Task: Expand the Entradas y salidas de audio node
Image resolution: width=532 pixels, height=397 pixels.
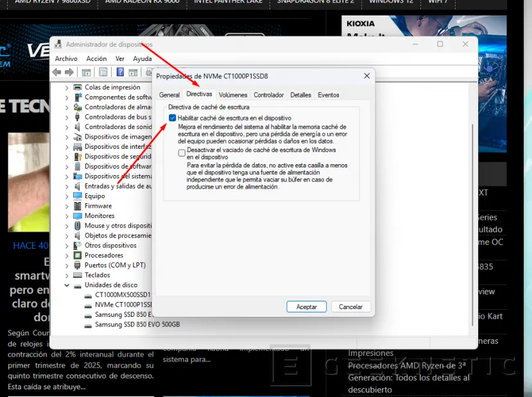Action: pyautogui.click(x=67, y=187)
